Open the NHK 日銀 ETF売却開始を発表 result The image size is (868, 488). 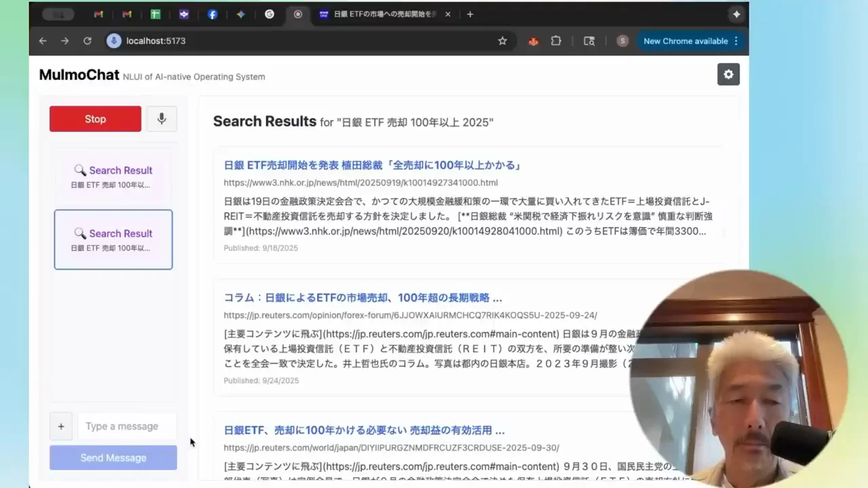point(372,165)
